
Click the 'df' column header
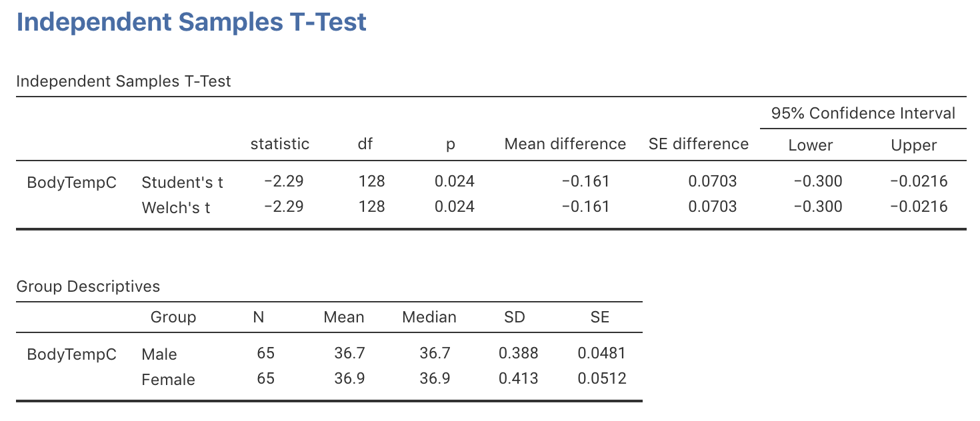pyautogui.click(x=365, y=144)
